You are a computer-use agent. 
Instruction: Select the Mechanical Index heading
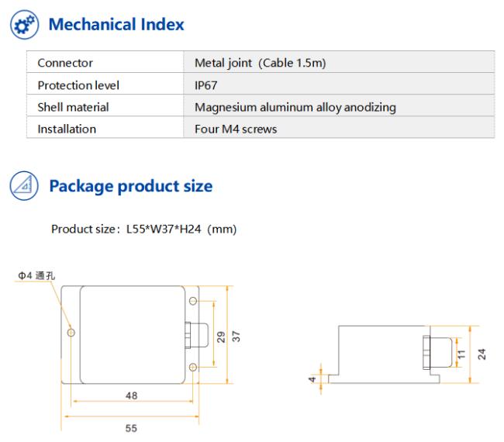(x=116, y=25)
